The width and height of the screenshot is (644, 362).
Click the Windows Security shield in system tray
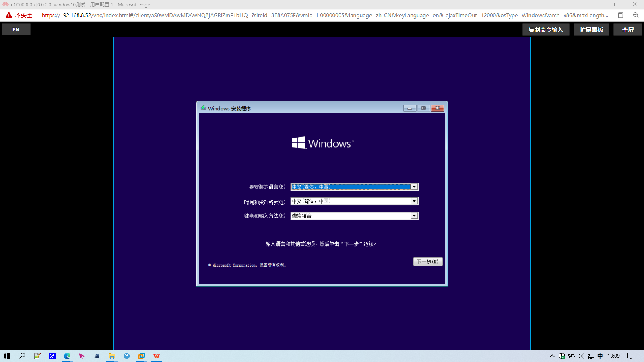point(561,356)
